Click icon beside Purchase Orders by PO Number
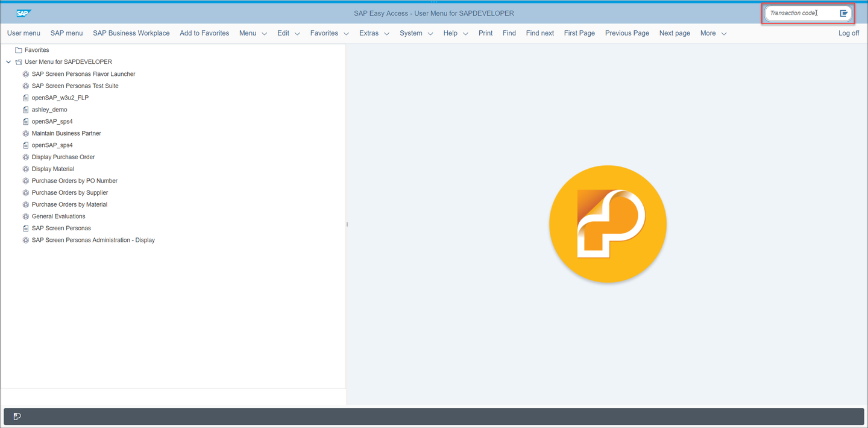This screenshot has width=868, height=428. coord(26,181)
